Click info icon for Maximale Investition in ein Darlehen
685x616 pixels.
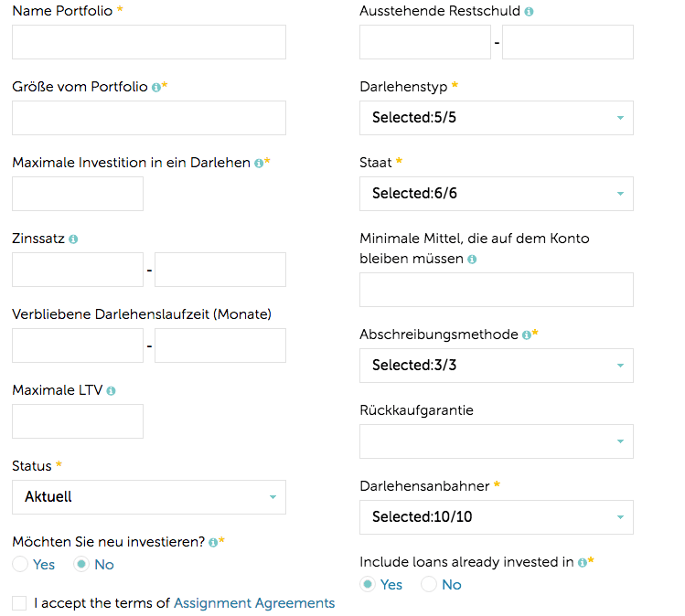(x=259, y=164)
